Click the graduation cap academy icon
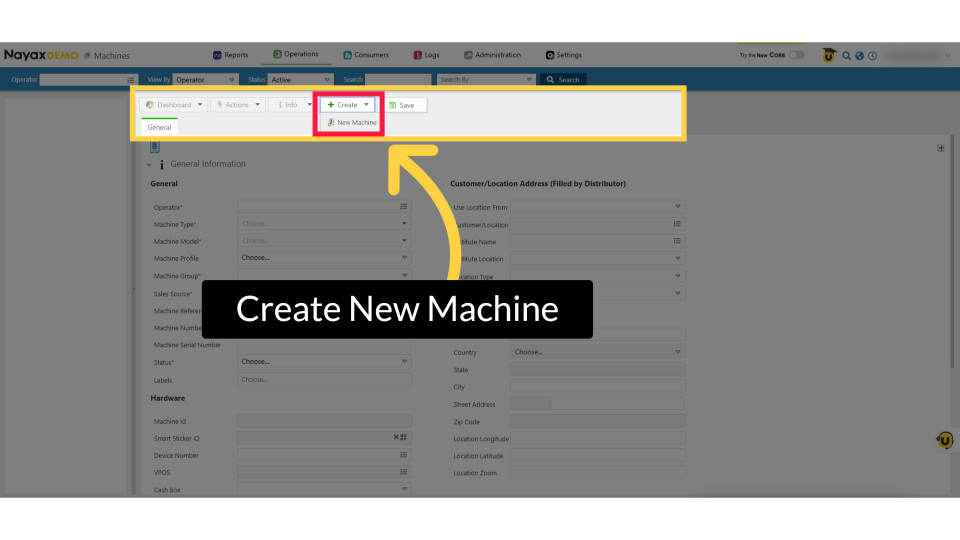 point(829,56)
